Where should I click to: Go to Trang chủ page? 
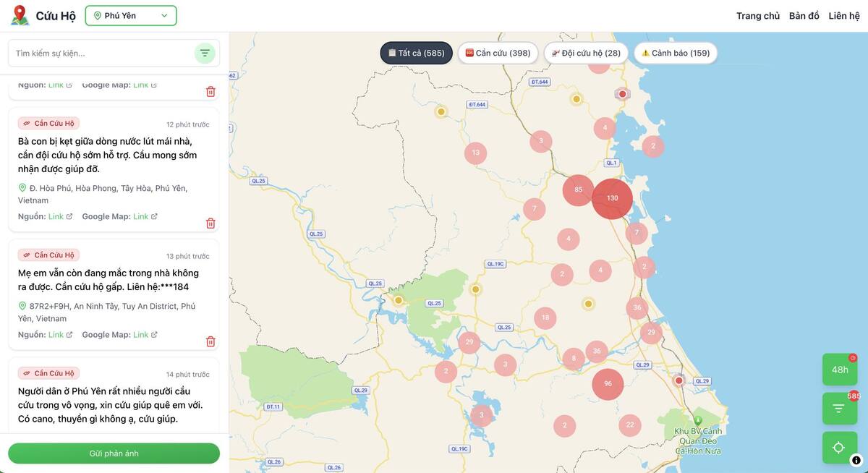pos(757,15)
